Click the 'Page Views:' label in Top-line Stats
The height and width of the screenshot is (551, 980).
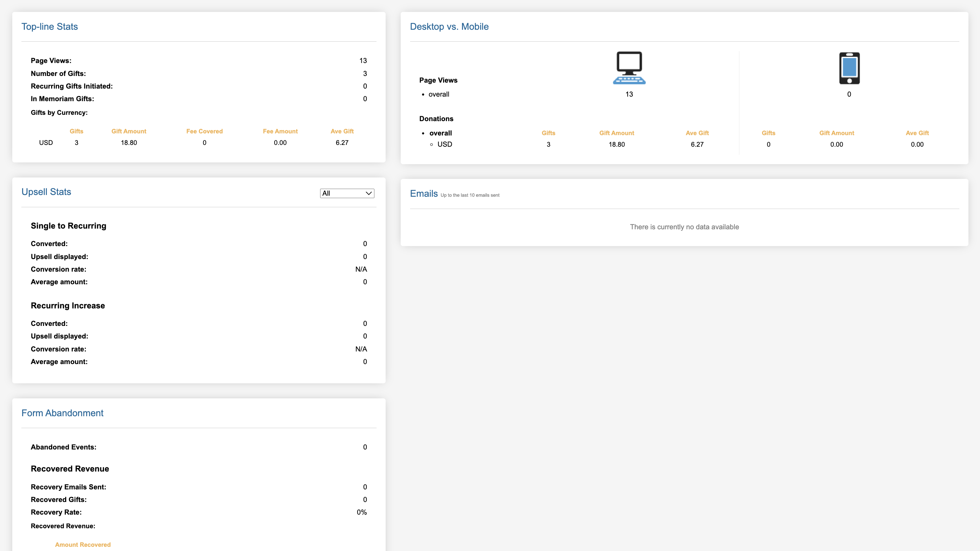pyautogui.click(x=51, y=61)
